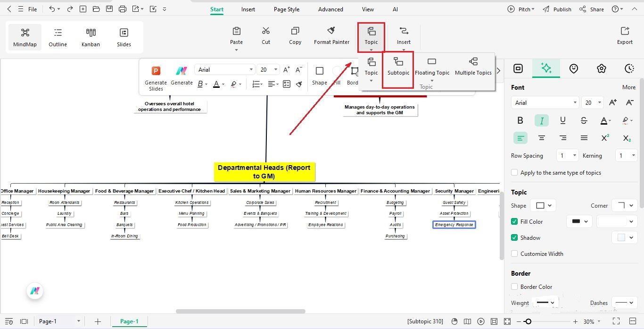Click the Share button
This screenshot has height=329, width=644.
(592, 9)
